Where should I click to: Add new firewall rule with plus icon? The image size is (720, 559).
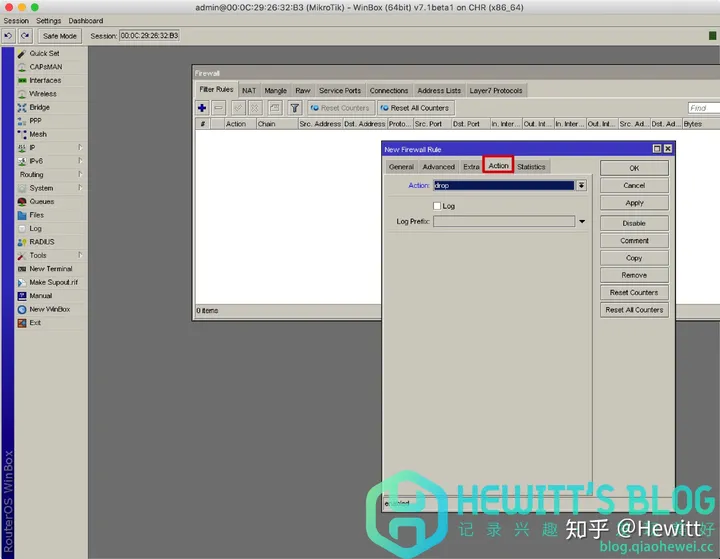tap(202, 108)
